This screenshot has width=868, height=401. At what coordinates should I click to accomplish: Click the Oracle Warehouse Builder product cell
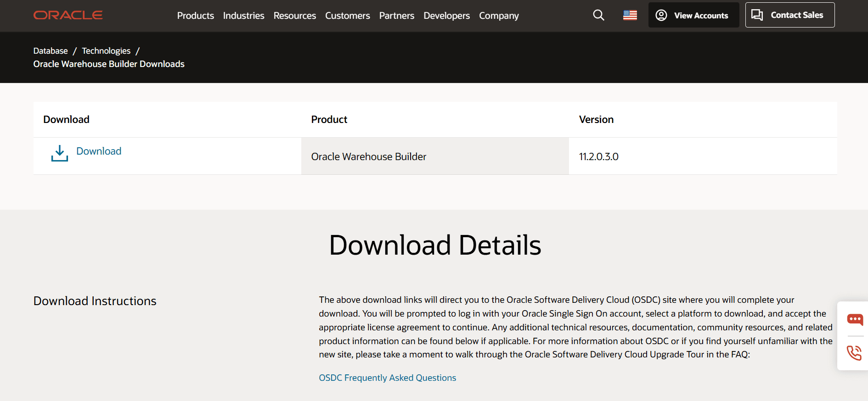[435, 156]
